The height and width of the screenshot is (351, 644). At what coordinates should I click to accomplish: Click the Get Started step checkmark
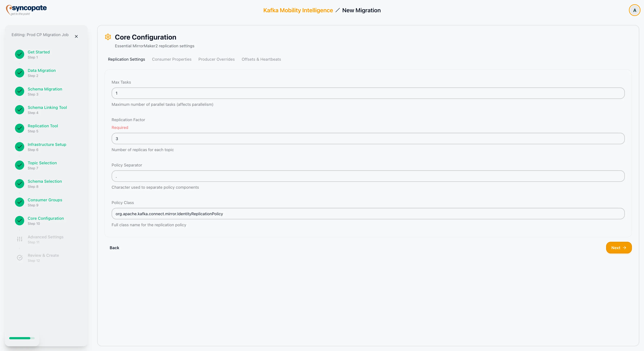(19, 54)
